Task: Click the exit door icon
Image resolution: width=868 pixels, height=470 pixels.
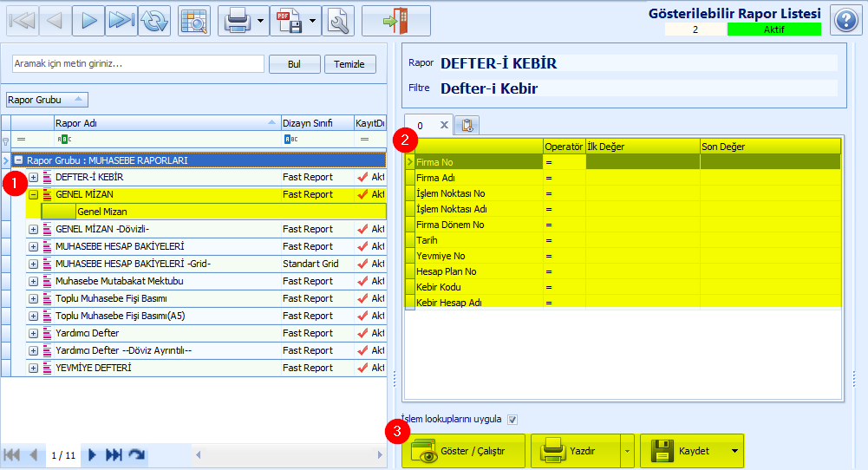Action: 395,21
